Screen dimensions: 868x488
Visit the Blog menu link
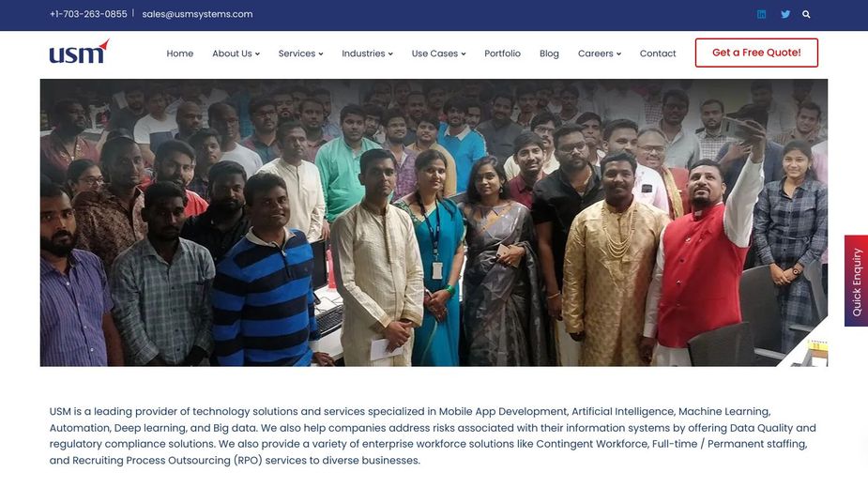click(549, 53)
